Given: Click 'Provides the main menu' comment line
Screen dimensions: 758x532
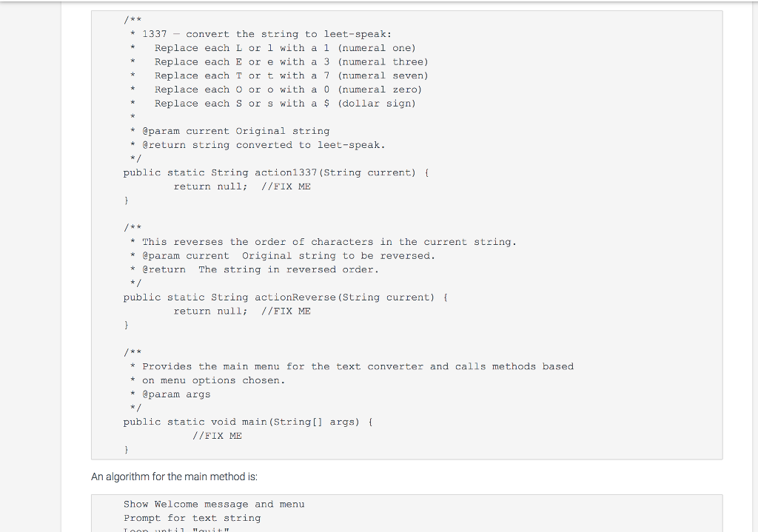Looking at the screenshot, I should pyautogui.click(x=358, y=366).
